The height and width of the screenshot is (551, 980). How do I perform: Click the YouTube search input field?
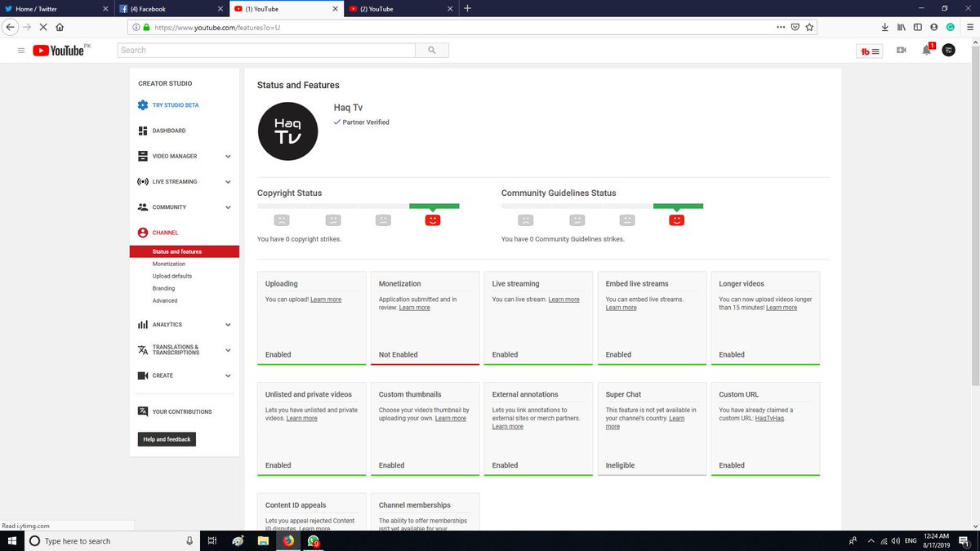pyautogui.click(x=266, y=51)
